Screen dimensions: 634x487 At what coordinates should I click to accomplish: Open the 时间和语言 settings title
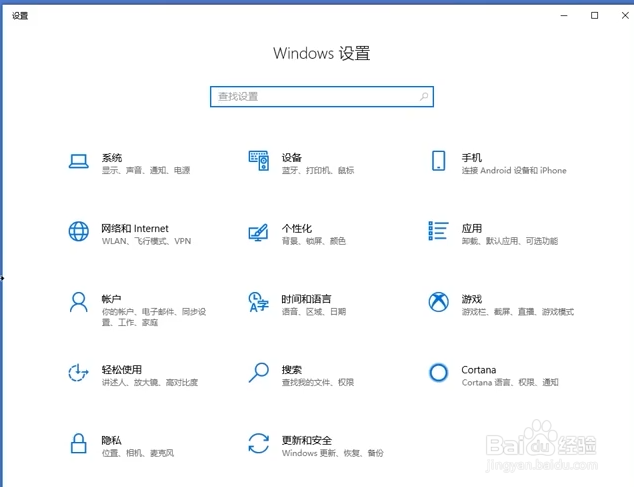306,299
